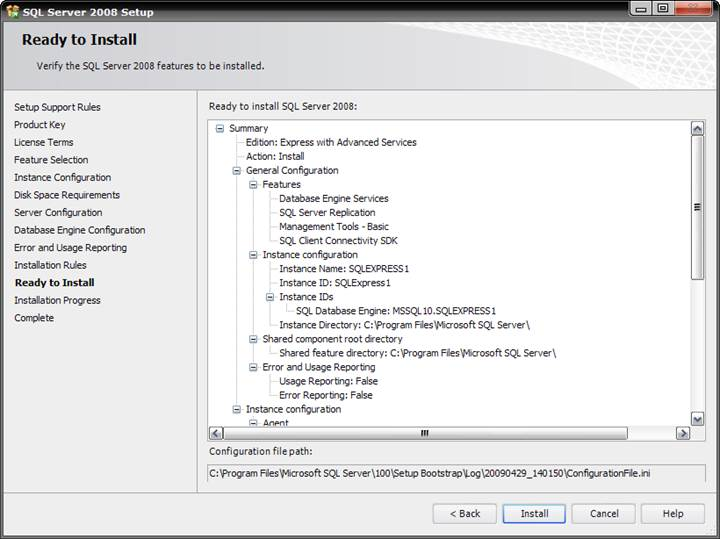
Task: Select the Database Engine Configuration step
Action: [x=79, y=230]
